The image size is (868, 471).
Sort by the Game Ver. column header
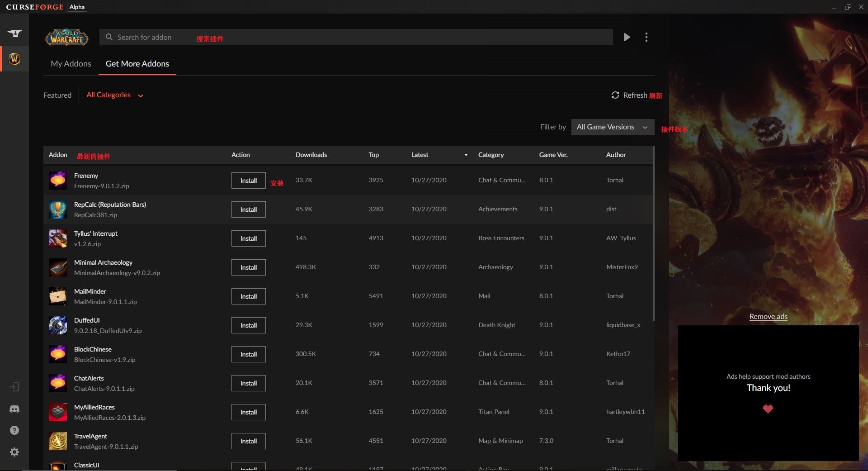coord(553,155)
